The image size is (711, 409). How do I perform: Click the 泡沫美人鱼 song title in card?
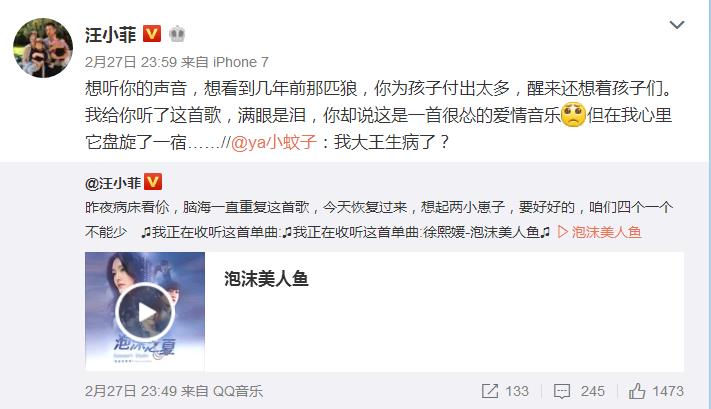(266, 279)
